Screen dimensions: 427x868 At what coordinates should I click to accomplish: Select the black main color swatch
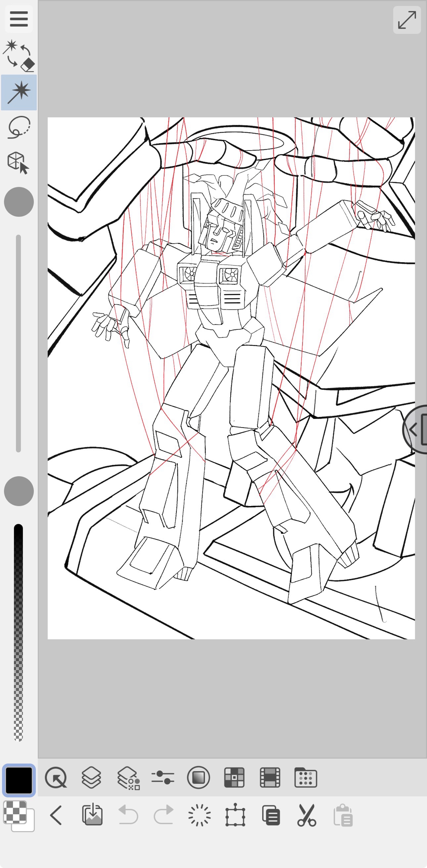tap(19, 780)
